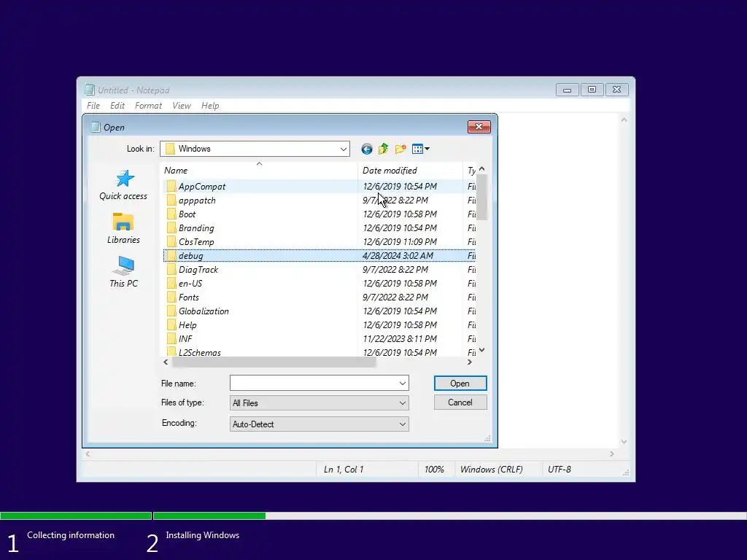Select the Branding folder name

click(196, 228)
